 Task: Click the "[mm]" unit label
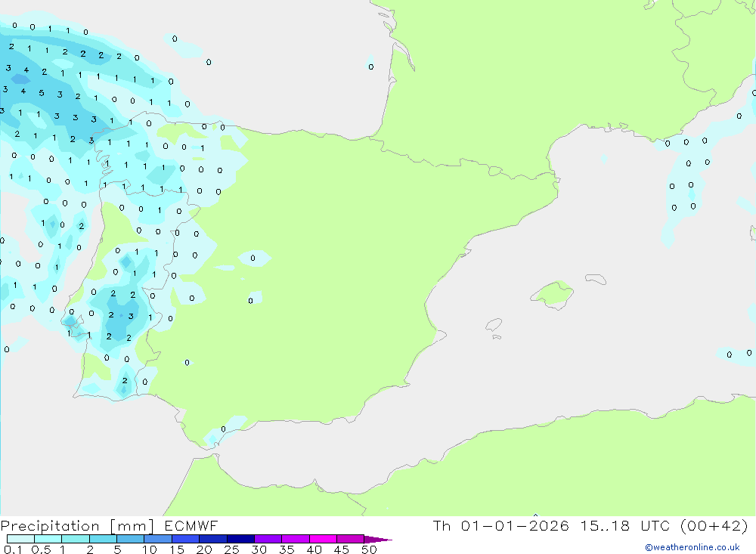(132, 526)
